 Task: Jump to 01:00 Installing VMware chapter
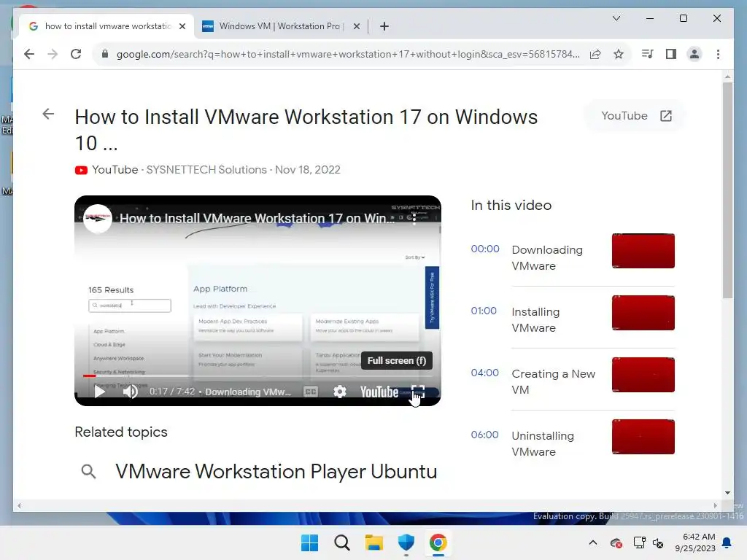coord(484,311)
